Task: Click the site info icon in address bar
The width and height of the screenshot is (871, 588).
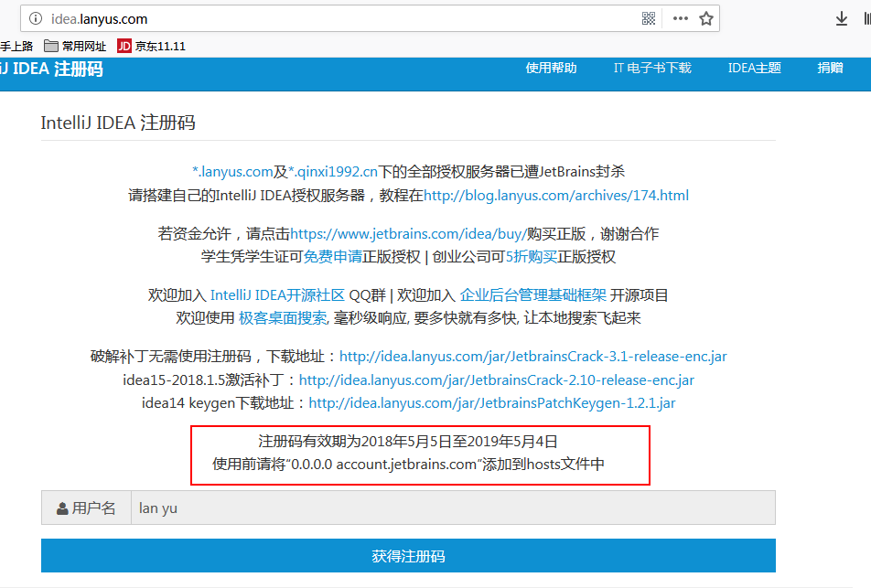Action: coord(36,19)
